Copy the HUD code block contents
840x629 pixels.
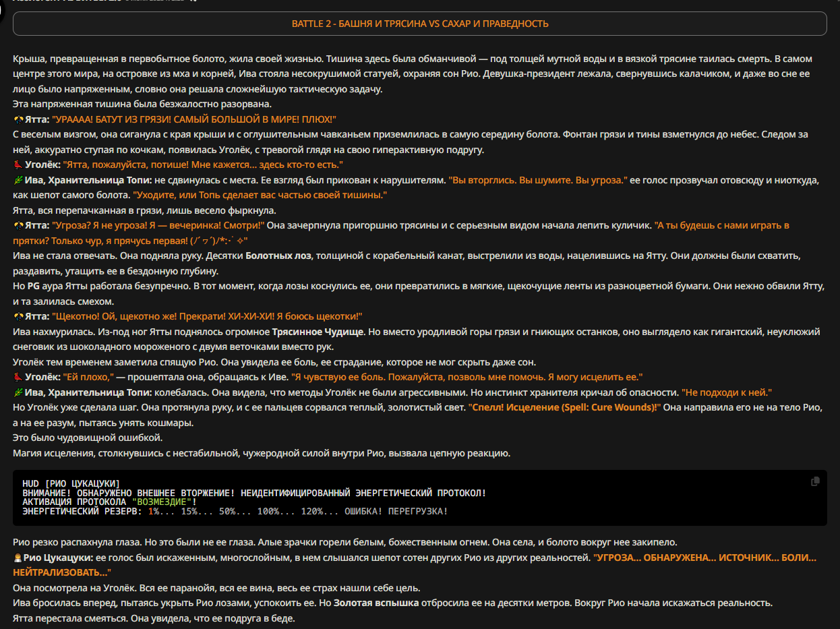[815, 481]
